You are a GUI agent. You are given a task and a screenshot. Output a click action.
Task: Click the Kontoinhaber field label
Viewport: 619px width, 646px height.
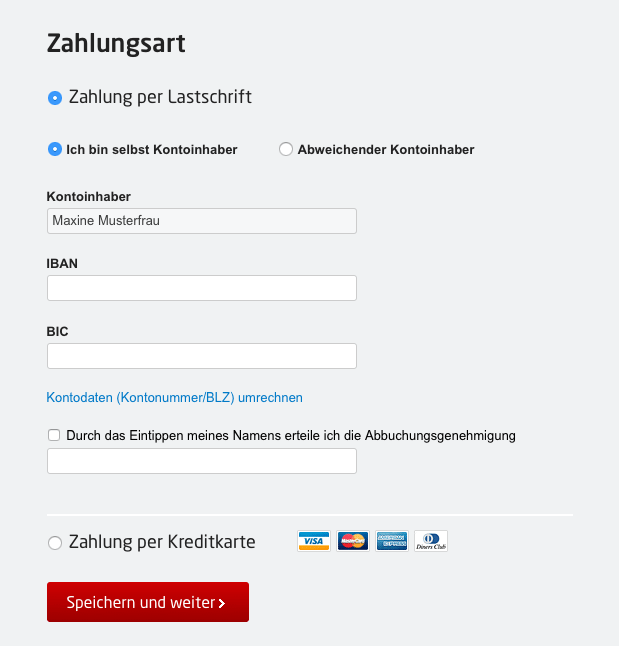click(x=89, y=196)
